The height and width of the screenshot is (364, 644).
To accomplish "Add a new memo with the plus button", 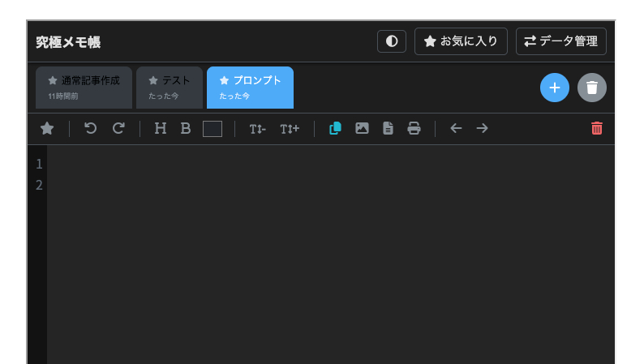I will [x=555, y=88].
